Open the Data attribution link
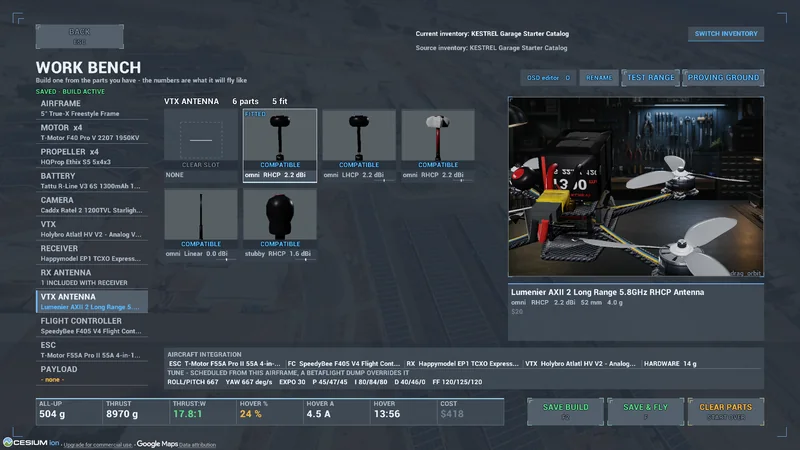The image size is (800, 450). click(197, 445)
